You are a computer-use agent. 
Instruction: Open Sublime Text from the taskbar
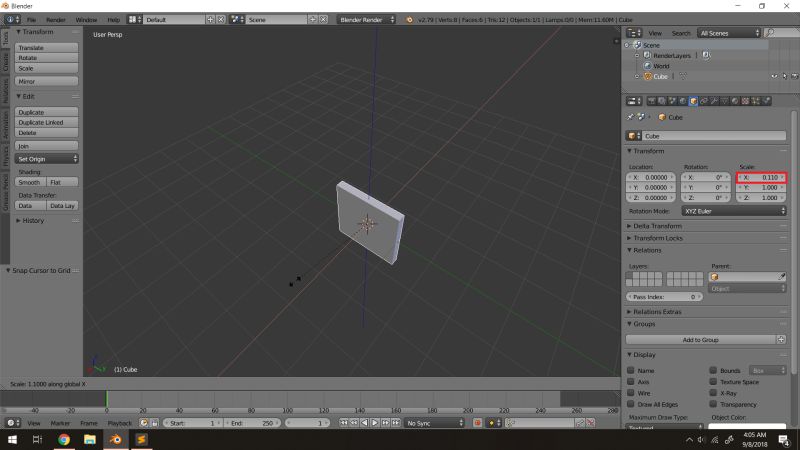click(141, 439)
